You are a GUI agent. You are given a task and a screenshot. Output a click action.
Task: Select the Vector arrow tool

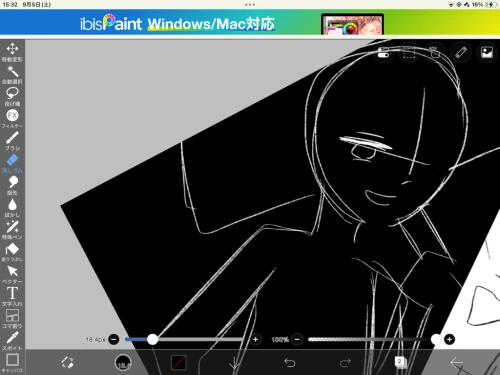coord(12,274)
